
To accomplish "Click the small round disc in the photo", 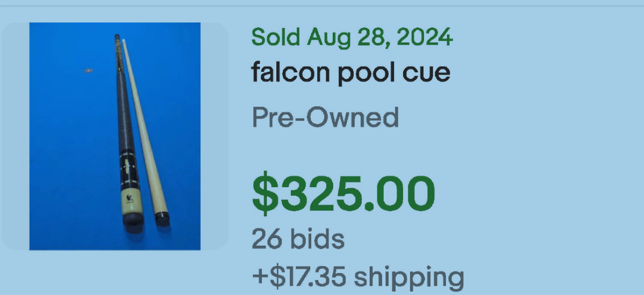I will [89, 70].
